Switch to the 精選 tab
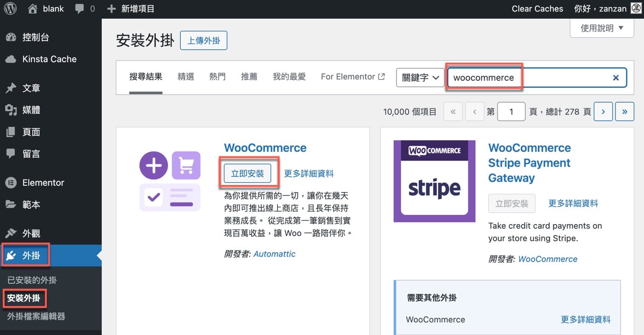The image size is (644, 335). [186, 77]
